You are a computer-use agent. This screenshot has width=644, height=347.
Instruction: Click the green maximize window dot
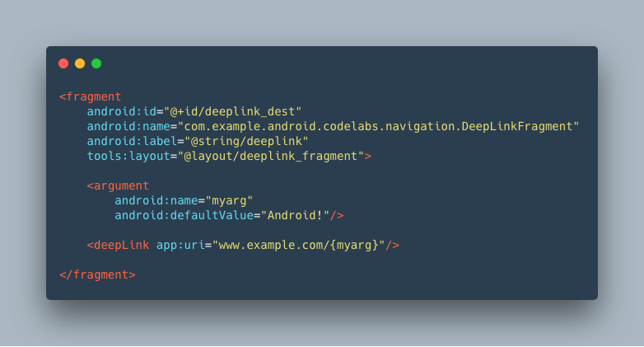click(96, 63)
